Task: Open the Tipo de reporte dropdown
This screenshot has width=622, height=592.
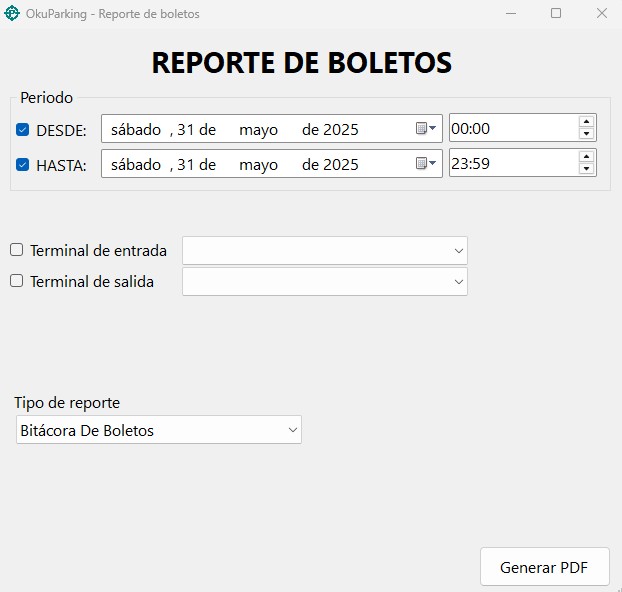Action: tap(158, 430)
